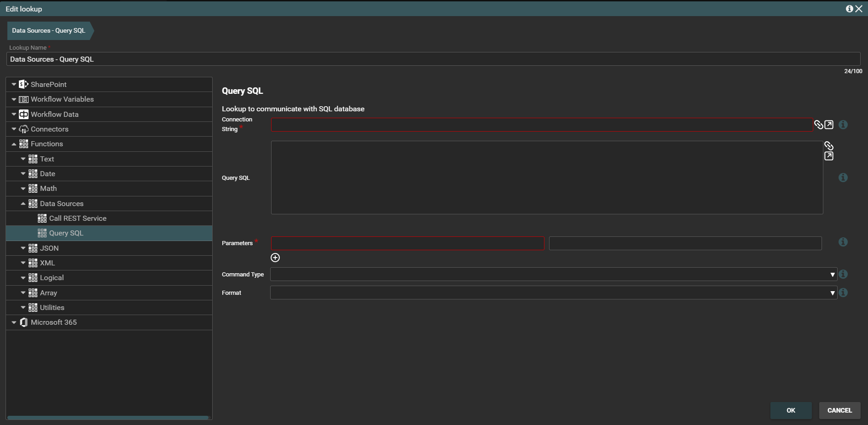Click the horizontal scrollbar under the tree

coord(108,418)
